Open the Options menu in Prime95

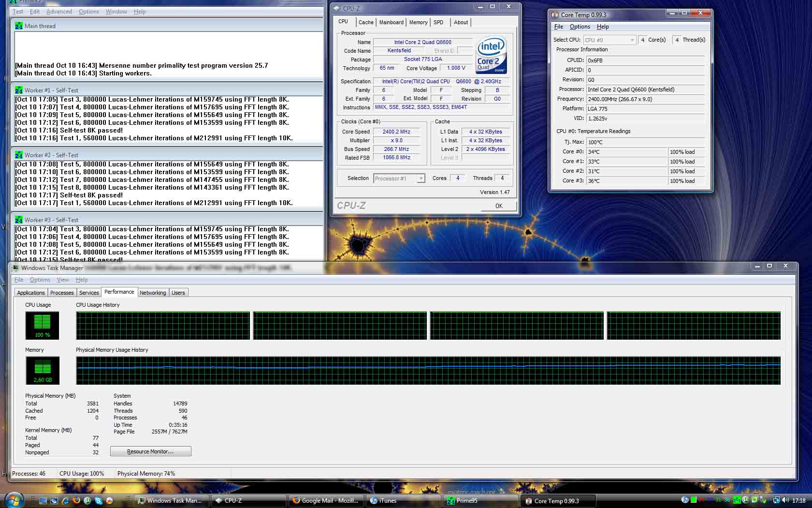click(x=89, y=12)
